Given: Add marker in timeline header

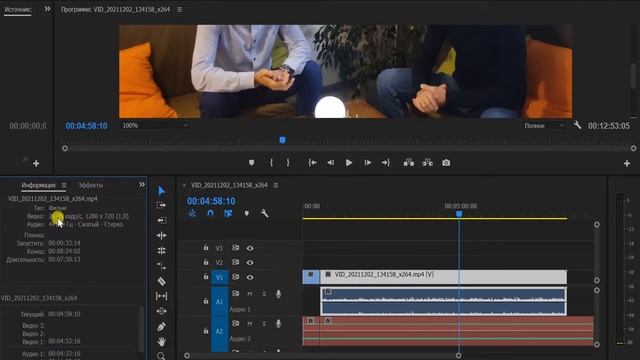Looking at the screenshot, I should tap(247, 213).
